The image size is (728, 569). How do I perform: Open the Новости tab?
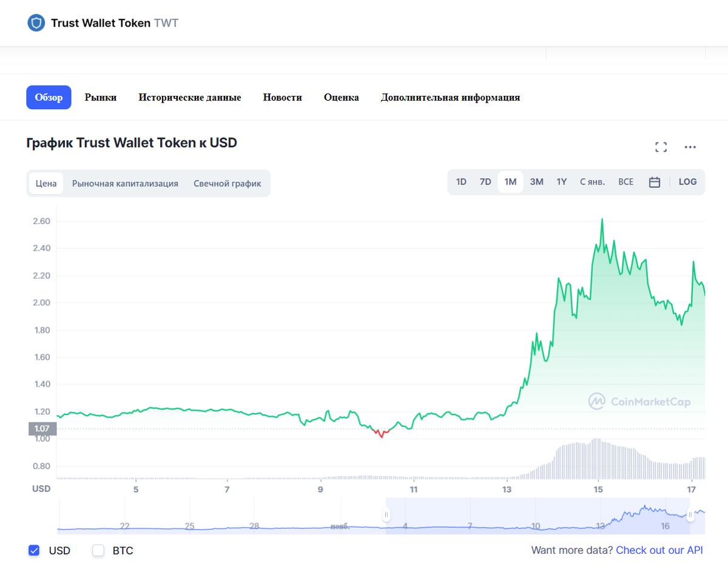tap(283, 97)
